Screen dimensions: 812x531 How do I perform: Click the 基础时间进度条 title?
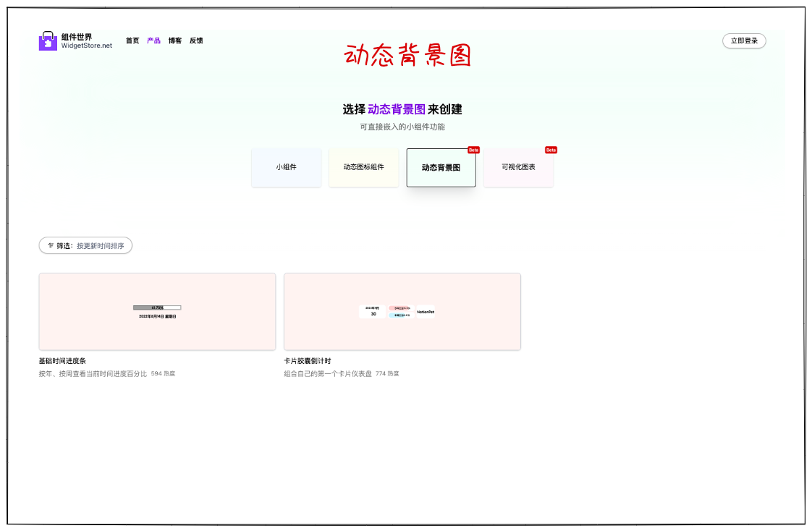[62, 361]
